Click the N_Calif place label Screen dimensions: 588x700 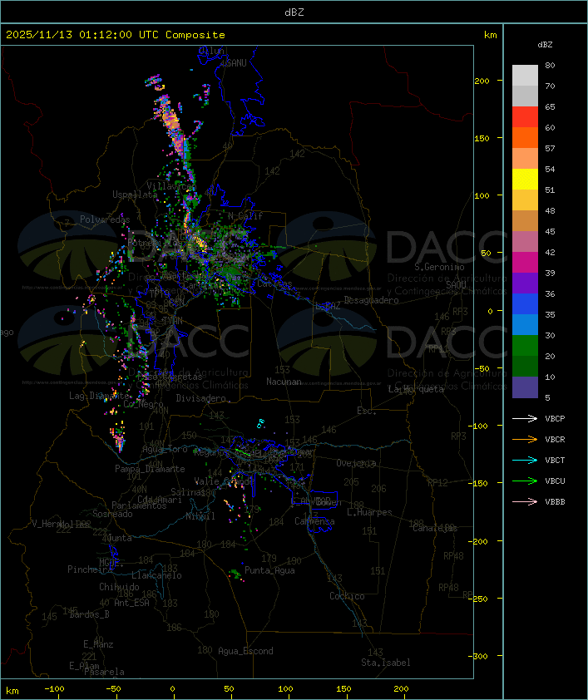[x=245, y=216]
